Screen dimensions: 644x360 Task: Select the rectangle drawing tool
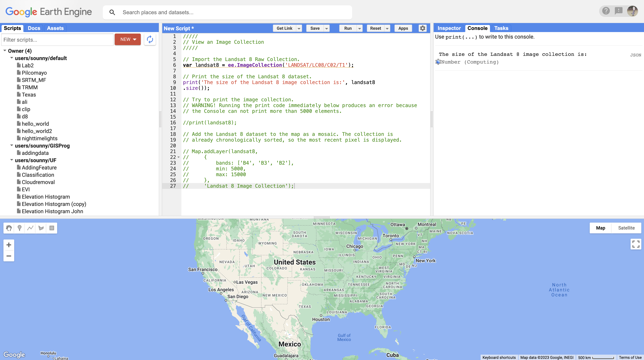tap(52, 228)
